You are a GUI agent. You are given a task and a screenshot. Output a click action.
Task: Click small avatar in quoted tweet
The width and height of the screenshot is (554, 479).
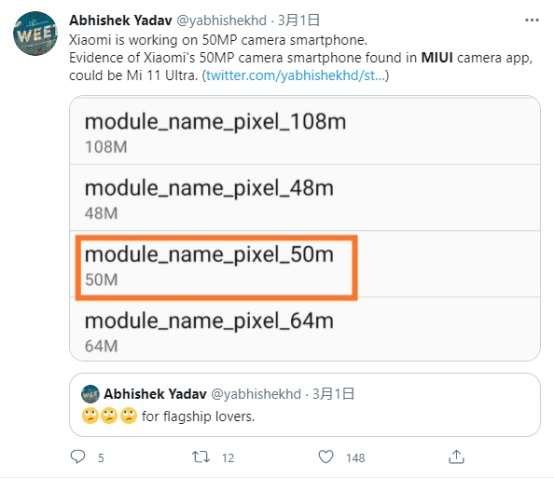(90, 394)
